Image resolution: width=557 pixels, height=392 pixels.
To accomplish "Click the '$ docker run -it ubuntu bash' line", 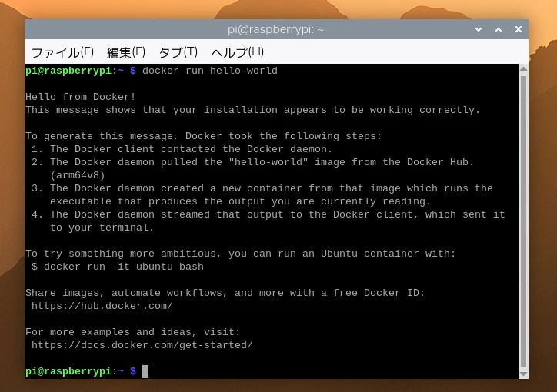I will click(x=118, y=267).
